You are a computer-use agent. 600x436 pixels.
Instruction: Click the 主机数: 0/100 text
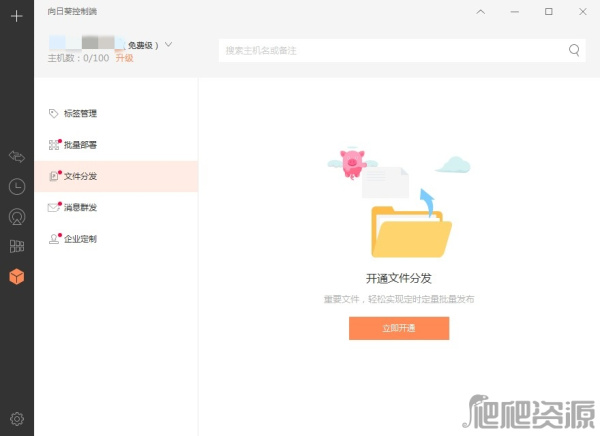coord(78,58)
